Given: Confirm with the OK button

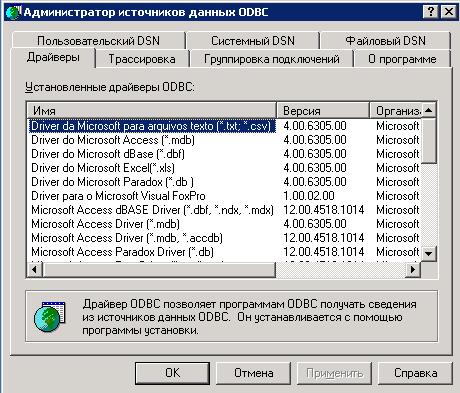Looking at the screenshot, I should click(172, 373).
